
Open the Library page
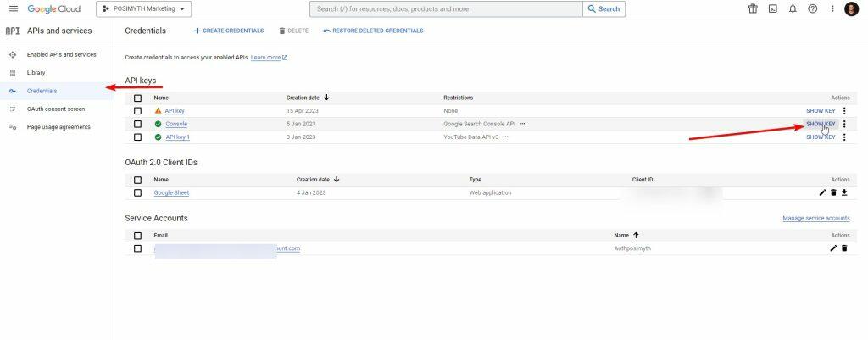(x=36, y=73)
